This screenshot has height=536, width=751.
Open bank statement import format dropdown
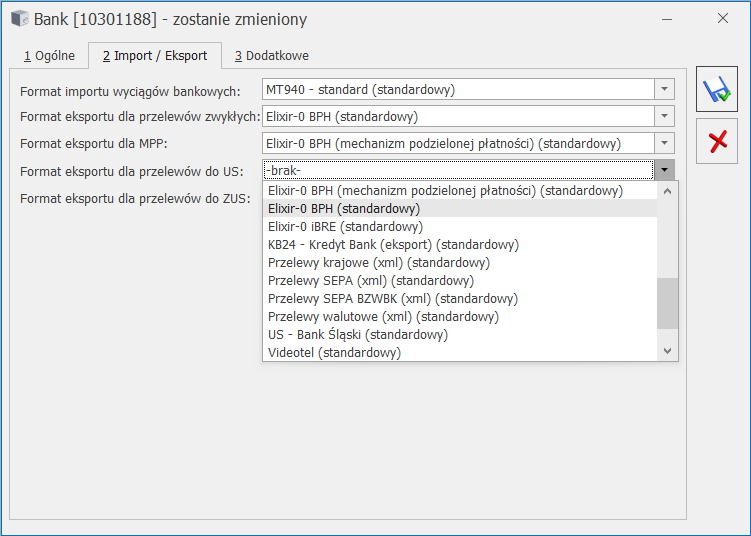click(x=664, y=89)
